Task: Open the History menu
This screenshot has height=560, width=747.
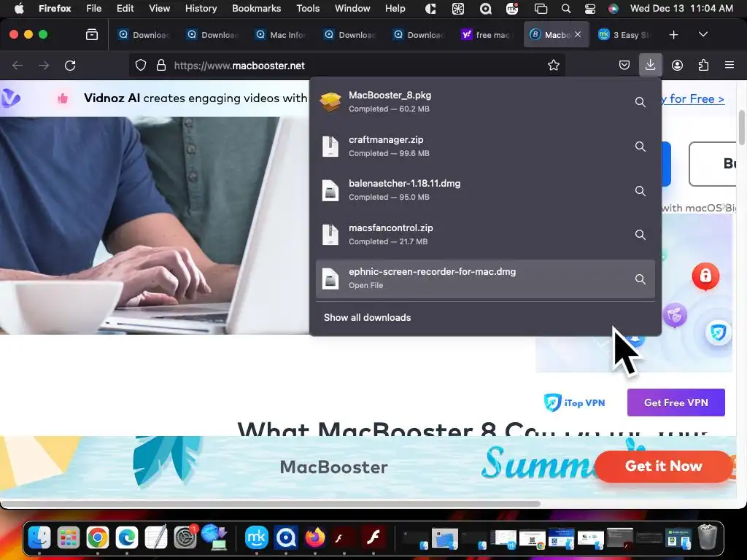Action: [x=201, y=8]
